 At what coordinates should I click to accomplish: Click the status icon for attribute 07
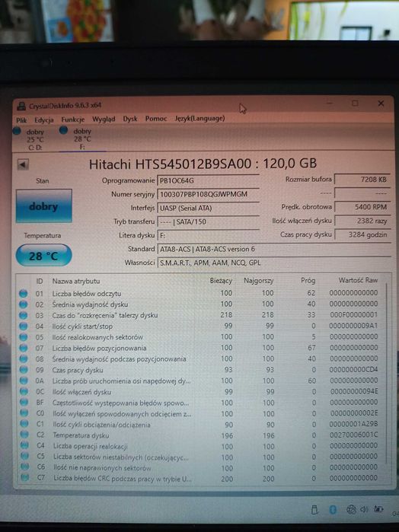coord(23,348)
